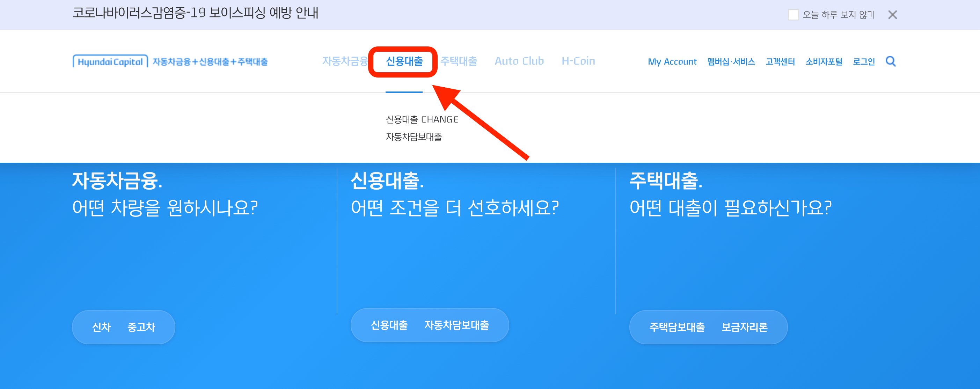The width and height of the screenshot is (980, 389).
Task: Select 신용대출 CHANGE from the dropdown
Action: click(x=422, y=119)
